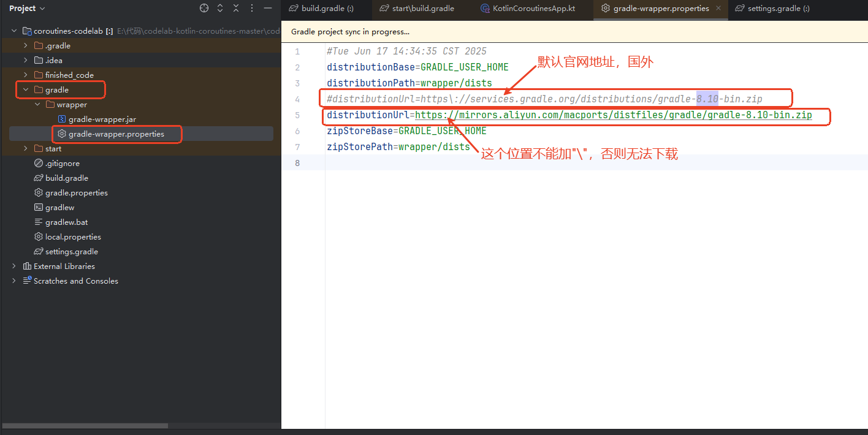Viewport: 868px width, 435px height.
Task: Expand the .gradle folder
Action: click(25, 45)
